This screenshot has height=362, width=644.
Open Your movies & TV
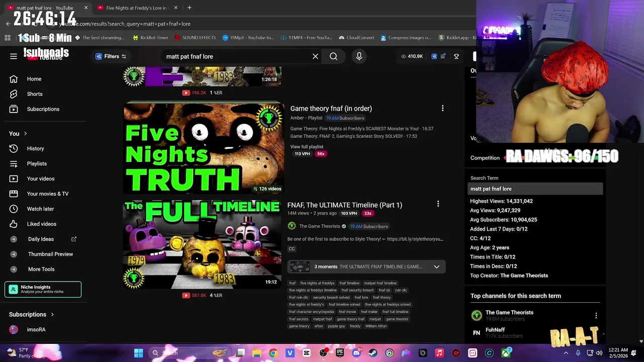[47, 194]
